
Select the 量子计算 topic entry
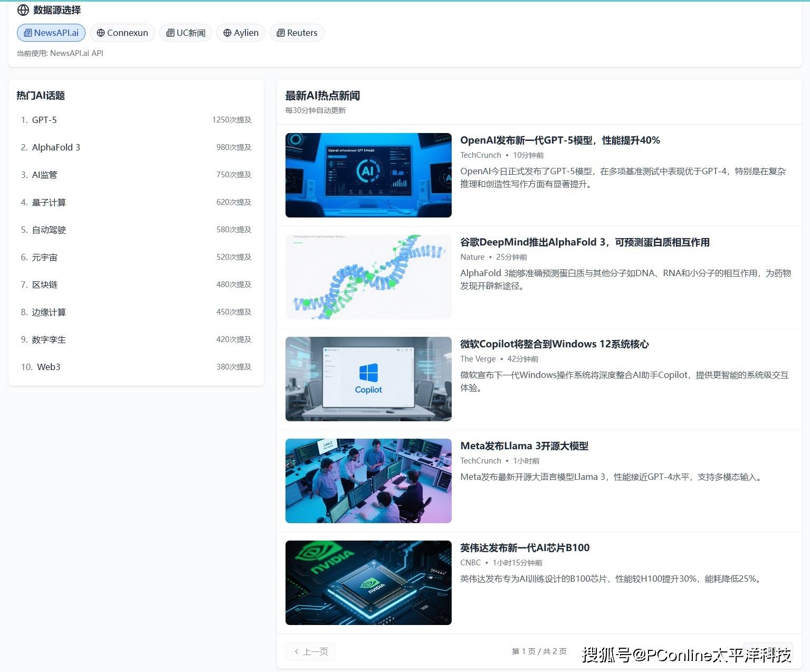pyautogui.click(x=49, y=202)
